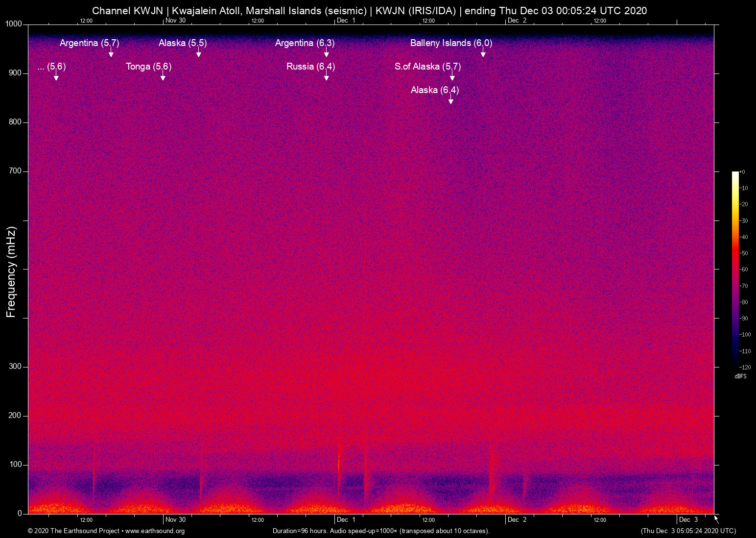Click the arrow under Alaska (5.5) label
The width and height of the screenshot is (756, 538).
[x=199, y=53]
